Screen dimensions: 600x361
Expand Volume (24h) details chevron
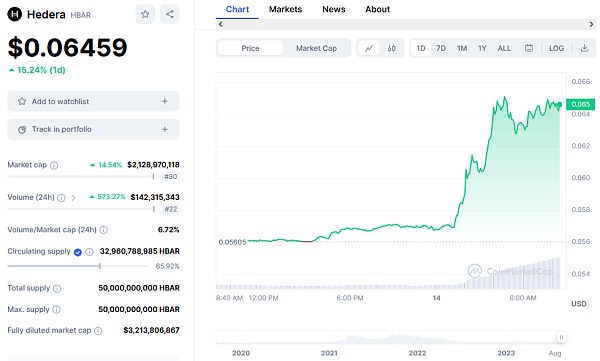[73, 198]
